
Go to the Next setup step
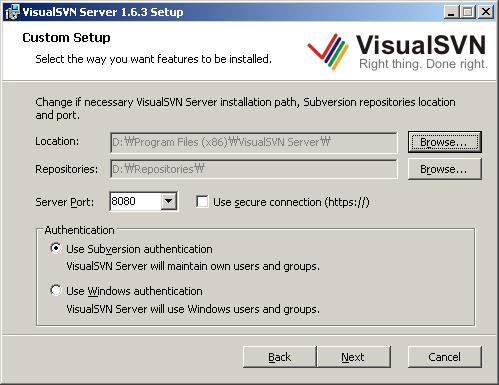point(353,357)
